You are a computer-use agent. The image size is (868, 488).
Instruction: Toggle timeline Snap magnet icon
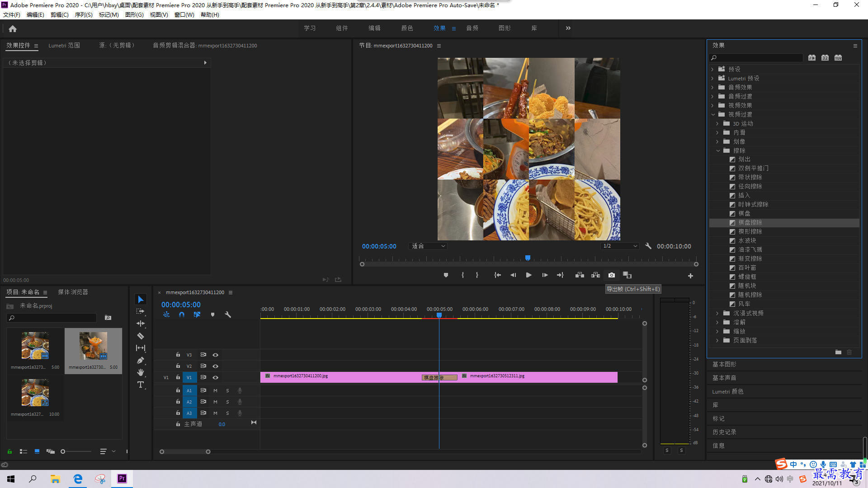[x=181, y=314]
